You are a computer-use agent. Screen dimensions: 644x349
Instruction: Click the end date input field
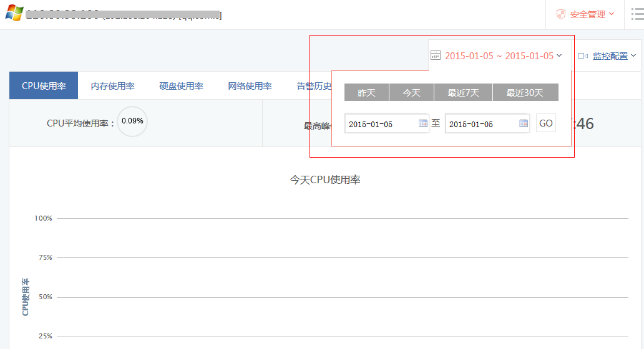click(487, 123)
